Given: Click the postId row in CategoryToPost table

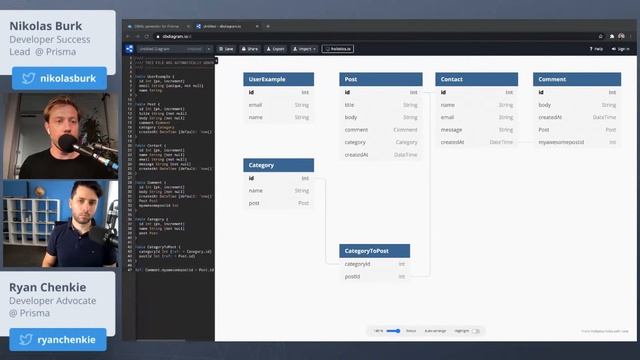Looking at the screenshot, I should (x=375, y=276).
